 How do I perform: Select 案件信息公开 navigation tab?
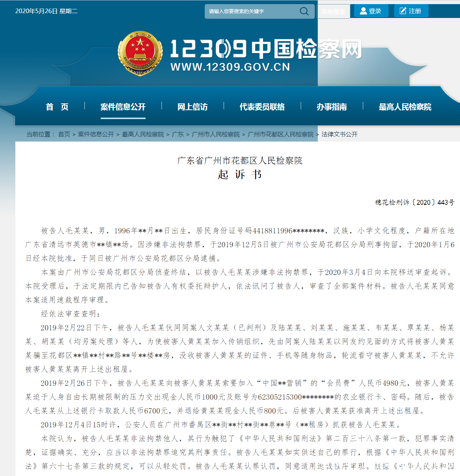(x=123, y=107)
